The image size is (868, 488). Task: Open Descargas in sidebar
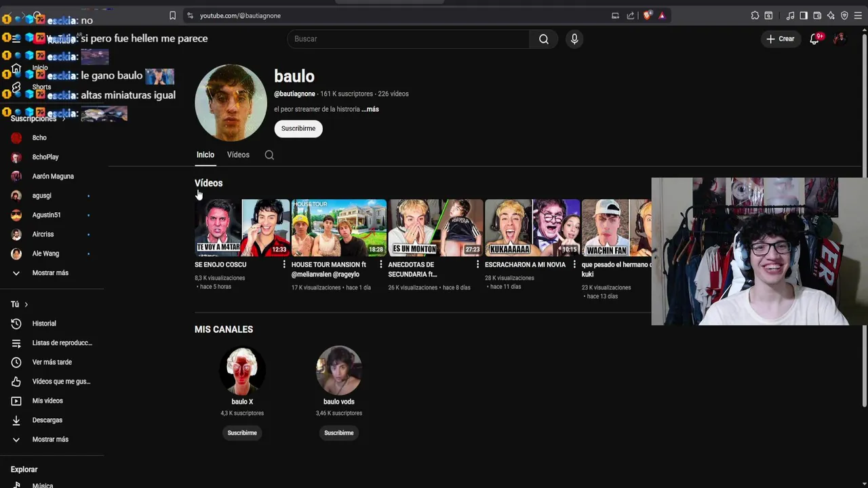pos(52,420)
